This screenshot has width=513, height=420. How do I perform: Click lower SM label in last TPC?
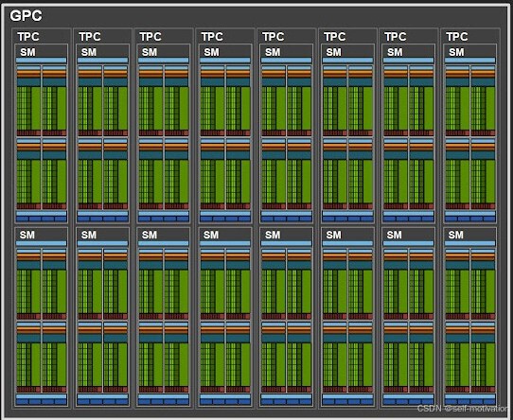456,235
